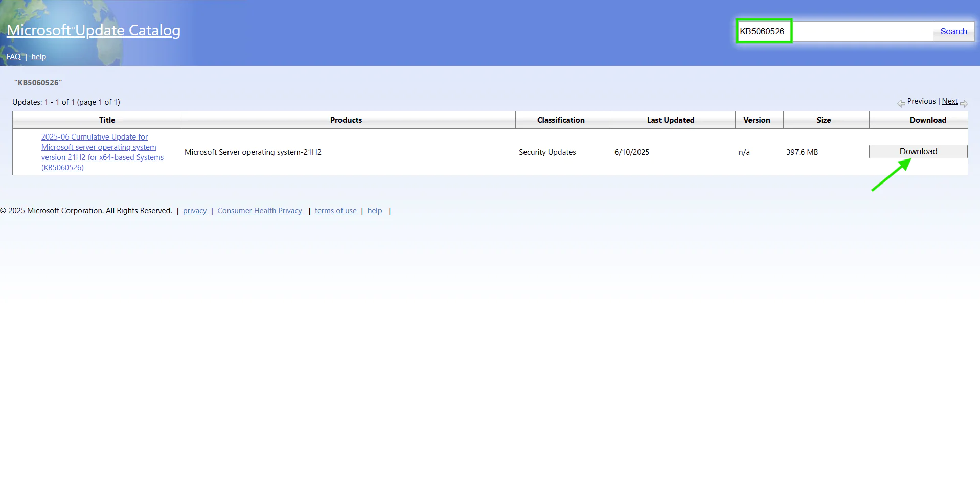
Task: Sort results by Title column header
Action: point(107,120)
